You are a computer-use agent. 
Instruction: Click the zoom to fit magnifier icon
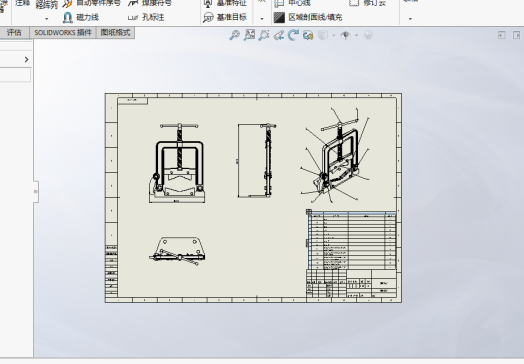pyautogui.click(x=235, y=35)
